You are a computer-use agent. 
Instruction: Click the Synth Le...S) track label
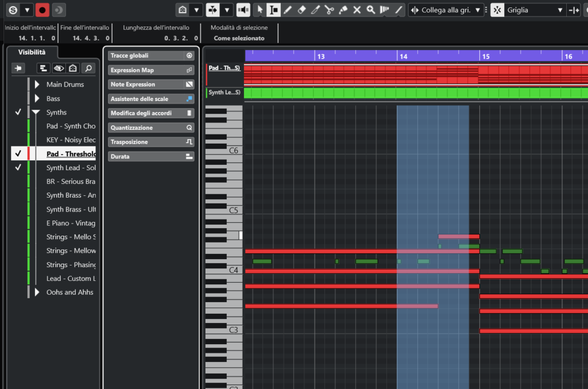tap(225, 93)
